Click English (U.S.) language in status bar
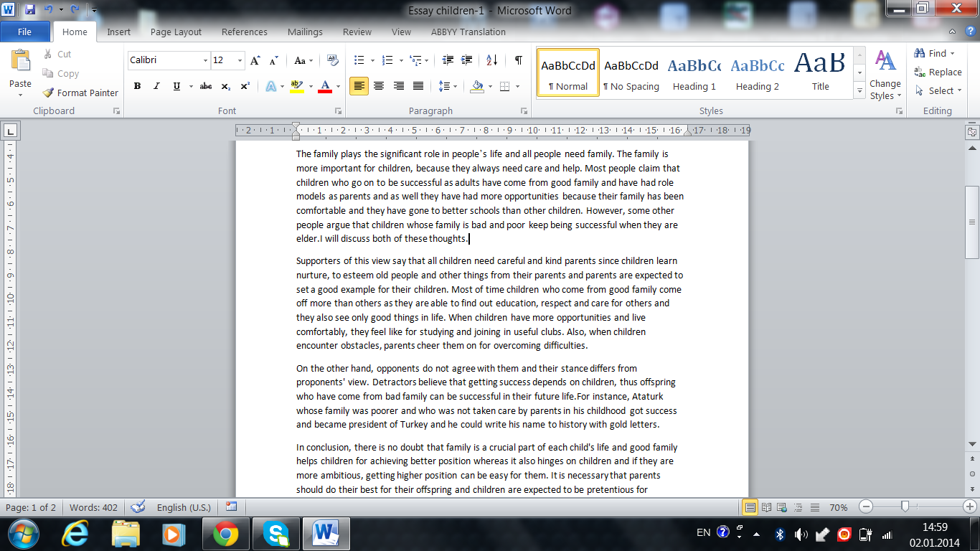 [182, 507]
